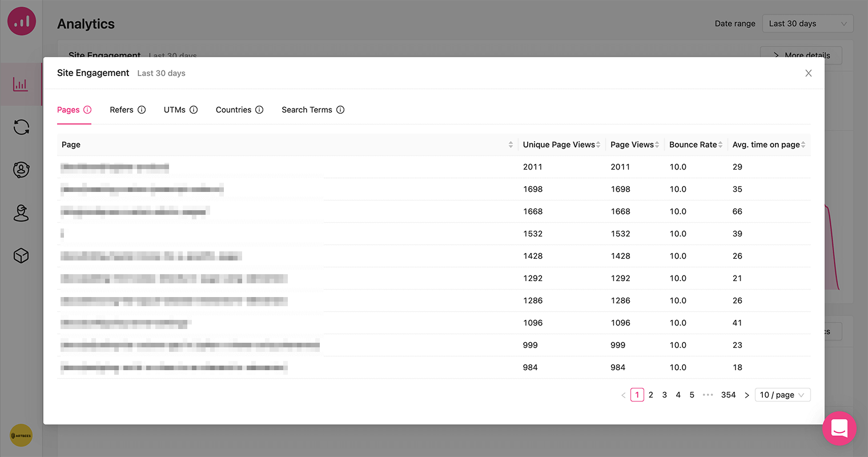The height and width of the screenshot is (457, 868).
Task: Jump to last page 354
Action: click(728, 395)
